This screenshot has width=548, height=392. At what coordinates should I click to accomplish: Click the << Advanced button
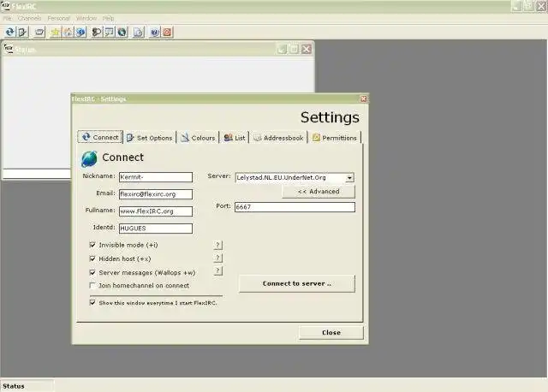[319, 192]
